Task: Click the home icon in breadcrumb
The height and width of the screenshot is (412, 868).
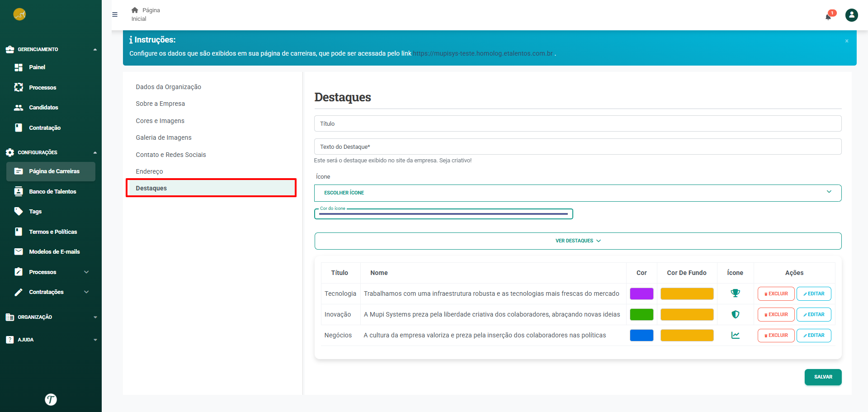Action: click(135, 10)
